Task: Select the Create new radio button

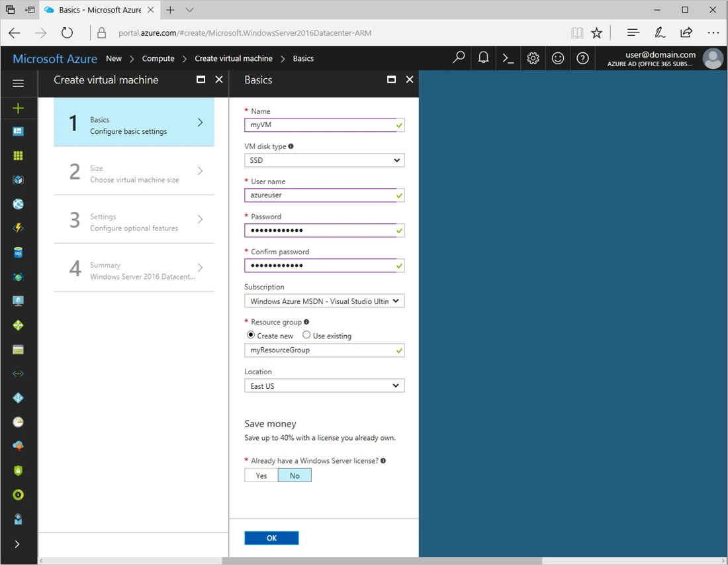Action: [x=251, y=335]
